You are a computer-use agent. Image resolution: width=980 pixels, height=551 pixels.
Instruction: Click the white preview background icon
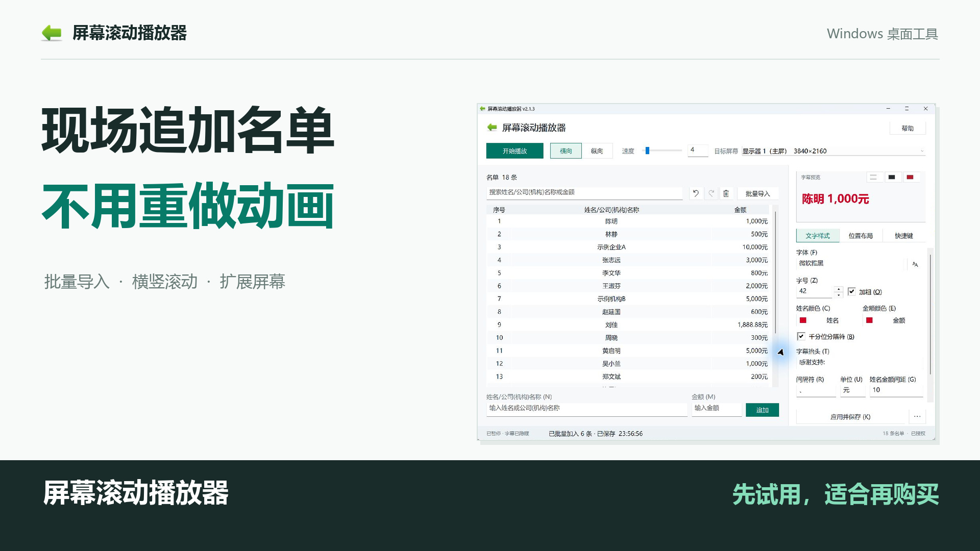(873, 178)
